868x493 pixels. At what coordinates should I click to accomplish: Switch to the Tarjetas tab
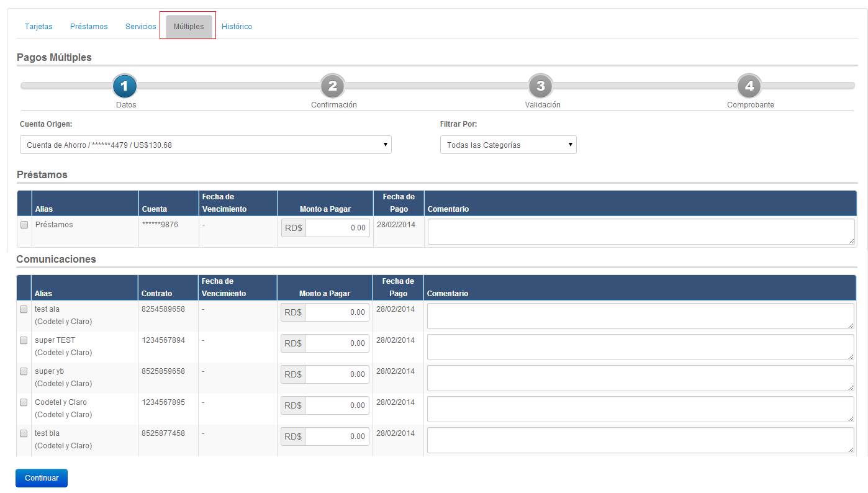[x=38, y=27]
